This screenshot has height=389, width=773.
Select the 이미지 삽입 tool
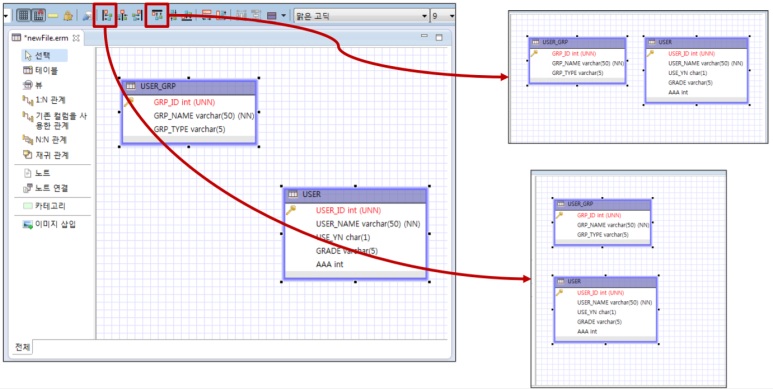point(49,224)
